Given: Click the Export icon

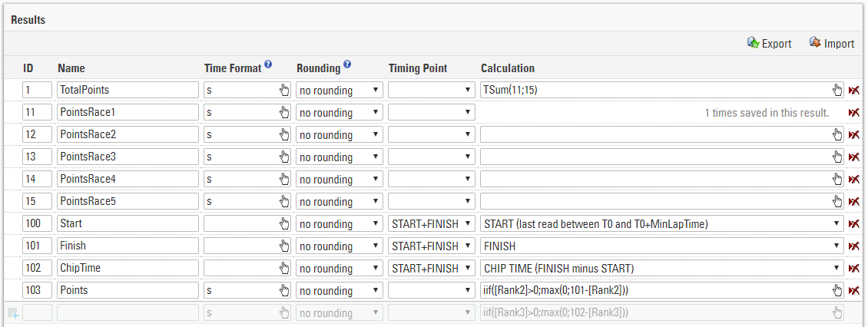Looking at the screenshot, I should [x=754, y=43].
